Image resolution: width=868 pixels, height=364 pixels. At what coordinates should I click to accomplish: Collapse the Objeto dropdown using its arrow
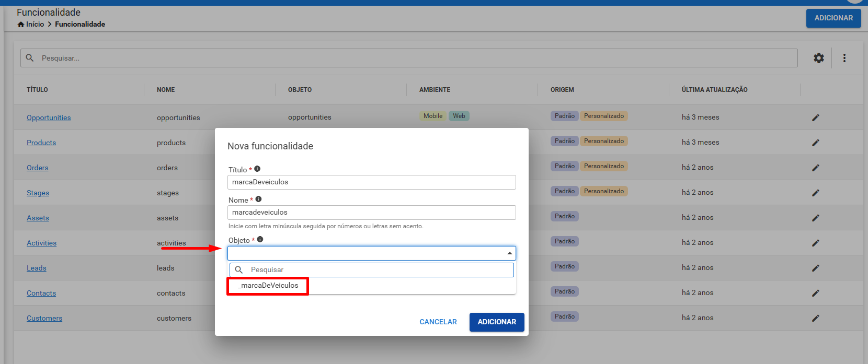(x=509, y=253)
